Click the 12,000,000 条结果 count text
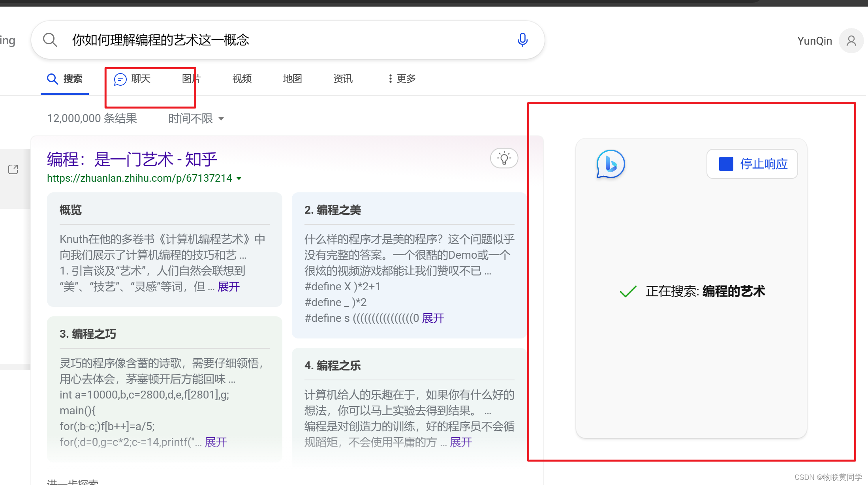 pyautogui.click(x=92, y=118)
